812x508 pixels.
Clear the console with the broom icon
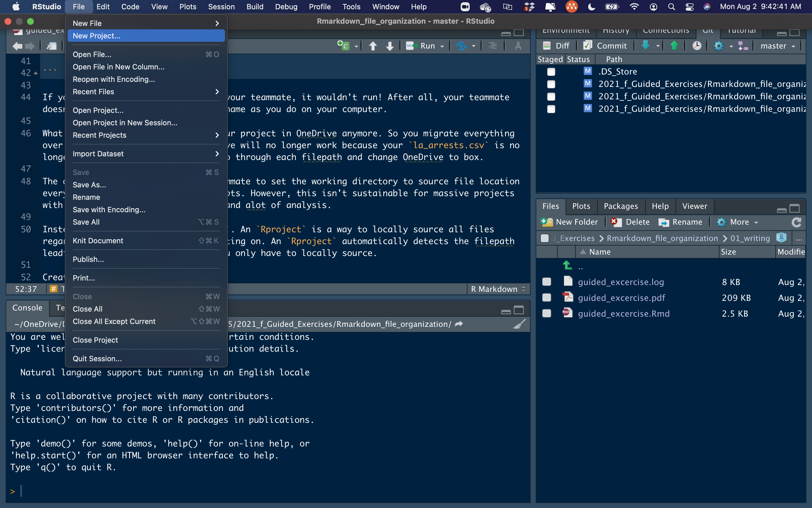point(519,324)
